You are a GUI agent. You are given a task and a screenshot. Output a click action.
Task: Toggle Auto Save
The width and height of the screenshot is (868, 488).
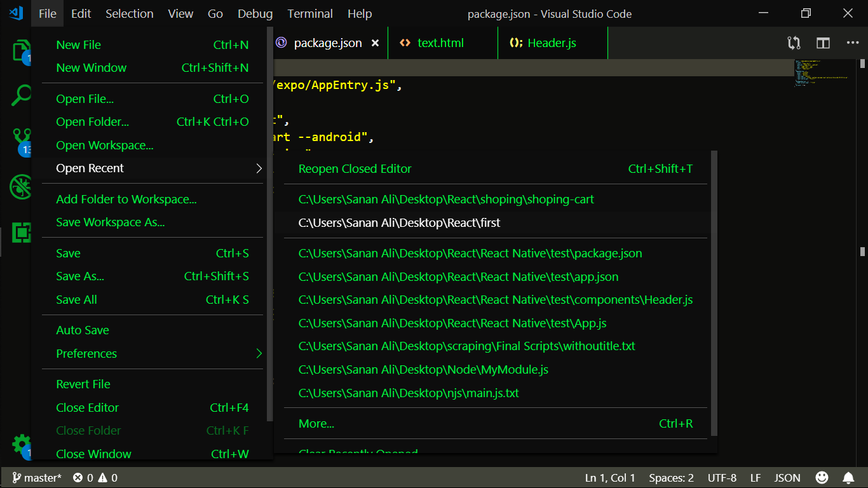(x=153, y=330)
